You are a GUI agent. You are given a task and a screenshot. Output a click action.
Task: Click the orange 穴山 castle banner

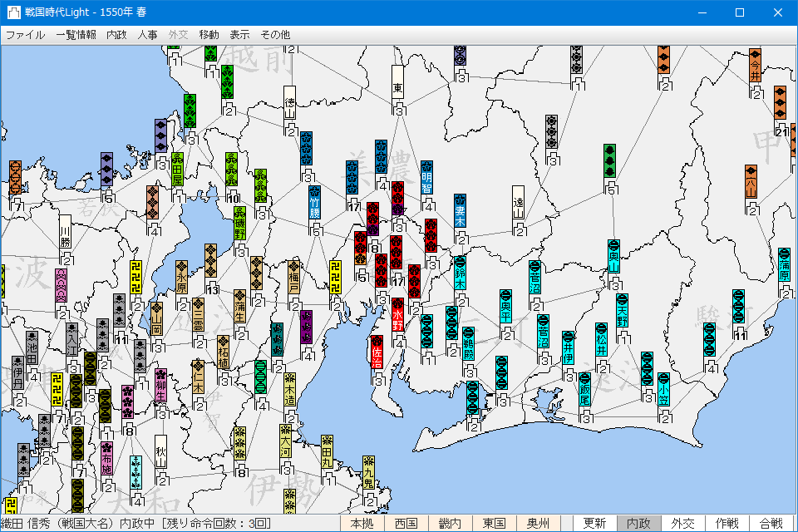(751, 182)
